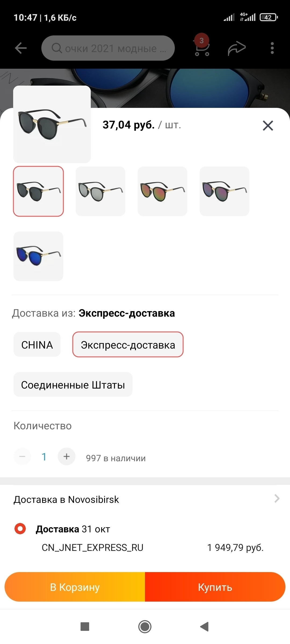Select Соединенные Штаты shipping origin

pos(73,385)
